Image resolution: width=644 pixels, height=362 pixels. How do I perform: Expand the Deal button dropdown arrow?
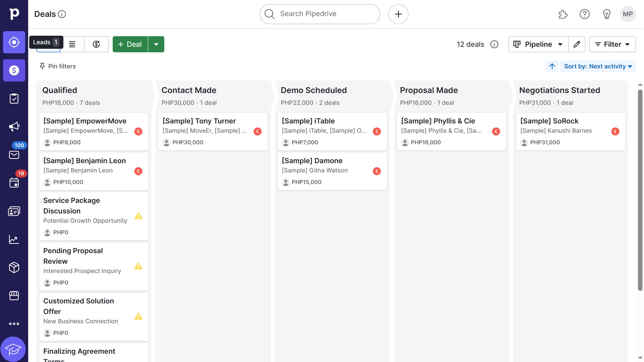(x=156, y=44)
